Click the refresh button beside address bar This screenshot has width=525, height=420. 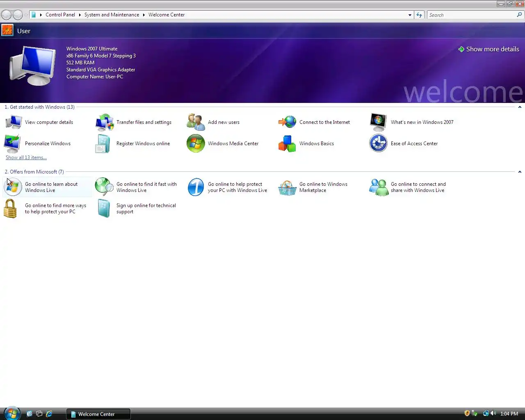pyautogui.click(x=419, y=15)
